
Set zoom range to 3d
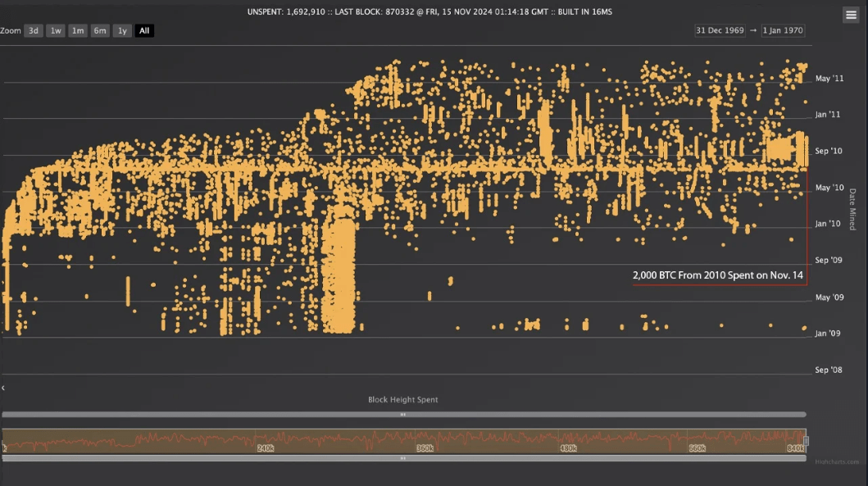34,30
